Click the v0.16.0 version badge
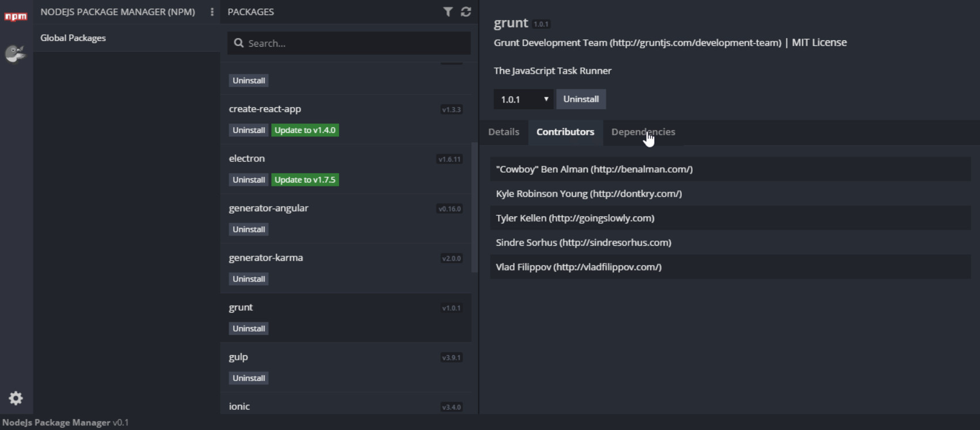Screen dimensions: 980x430 tap(450, 209)
